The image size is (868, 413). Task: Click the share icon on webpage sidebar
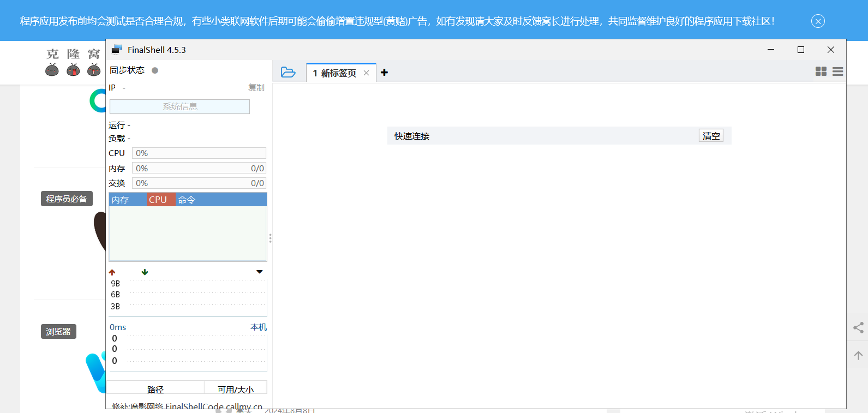pyautogui.click(x=858, y=327)
